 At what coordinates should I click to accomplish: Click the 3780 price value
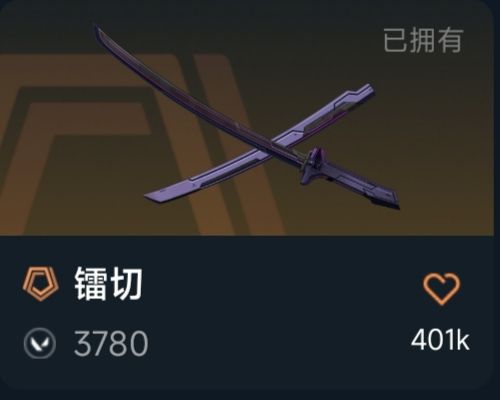[x=111, y=343]
